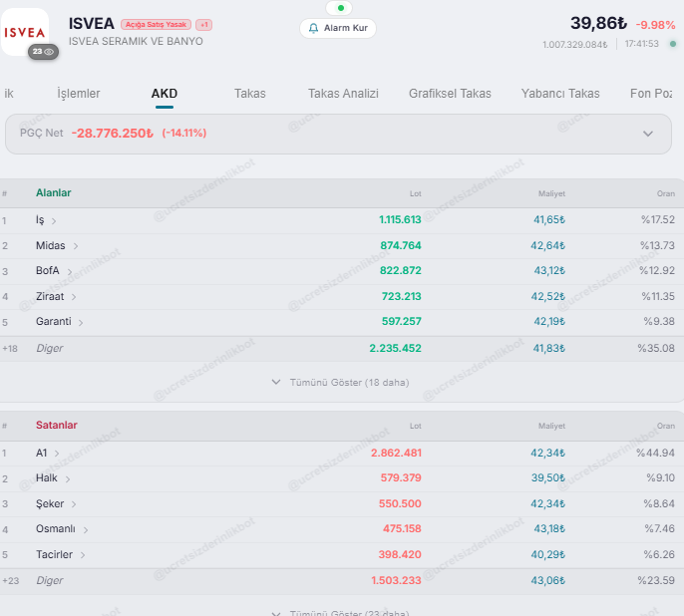Open the Takas tab
This screenshot has height=616, width=684.
click(x=250, y=94)
